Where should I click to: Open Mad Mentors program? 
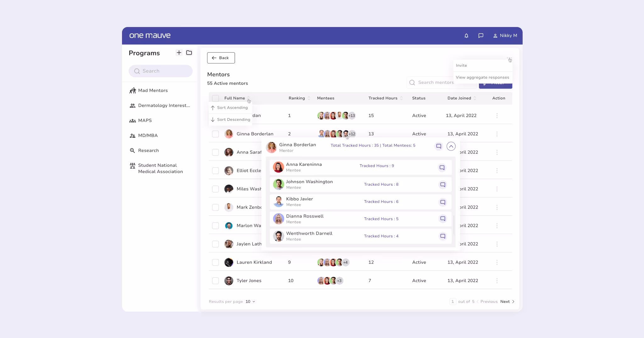148,90
